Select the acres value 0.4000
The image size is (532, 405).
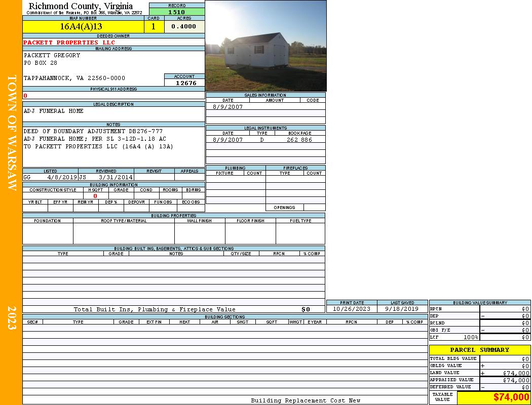pyautogui.click(x=184, y=27)
